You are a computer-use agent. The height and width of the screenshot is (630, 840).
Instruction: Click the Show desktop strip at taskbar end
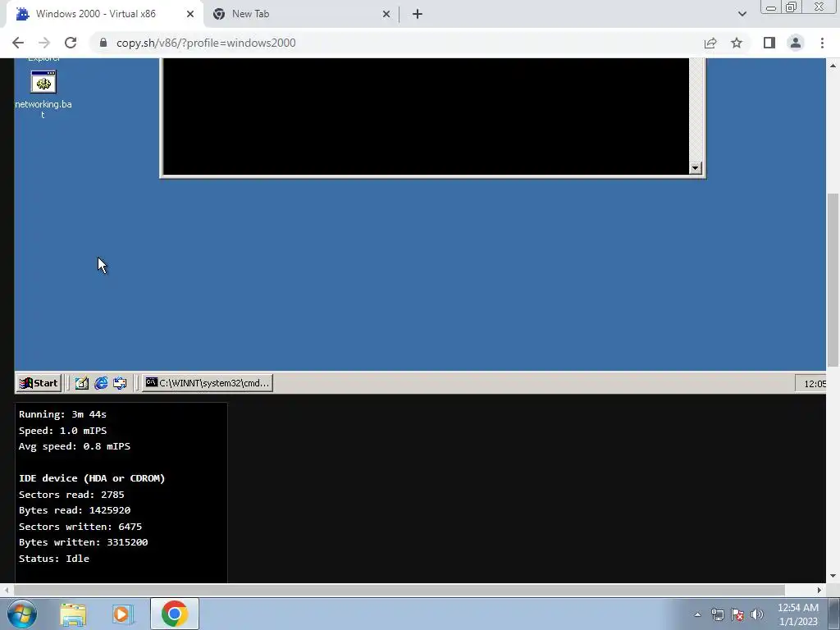834,614
